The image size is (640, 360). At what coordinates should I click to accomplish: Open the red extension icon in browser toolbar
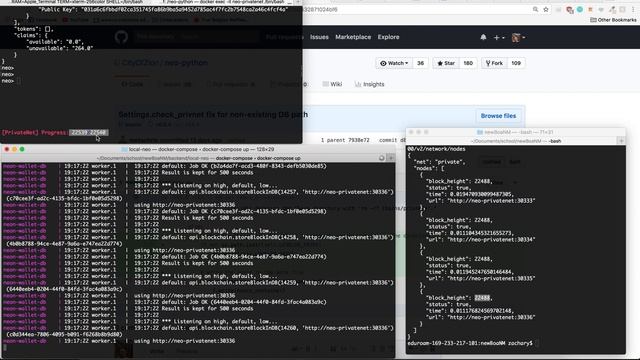570,10
